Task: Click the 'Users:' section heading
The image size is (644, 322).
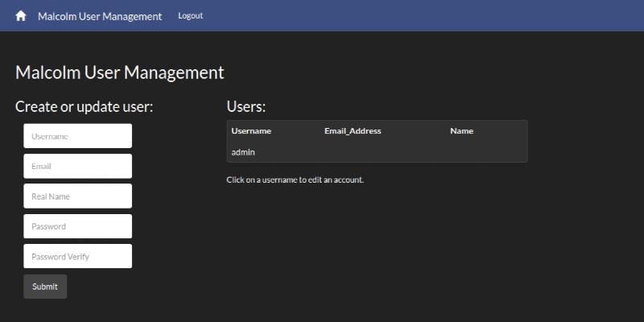Action: (x=246, y=107)
